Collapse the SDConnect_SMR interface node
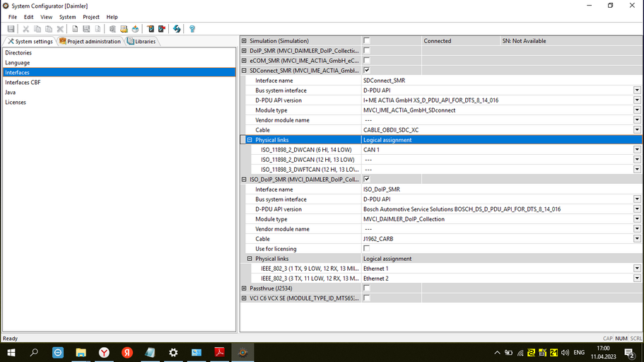Screen dimensions: 644x362 244,70
